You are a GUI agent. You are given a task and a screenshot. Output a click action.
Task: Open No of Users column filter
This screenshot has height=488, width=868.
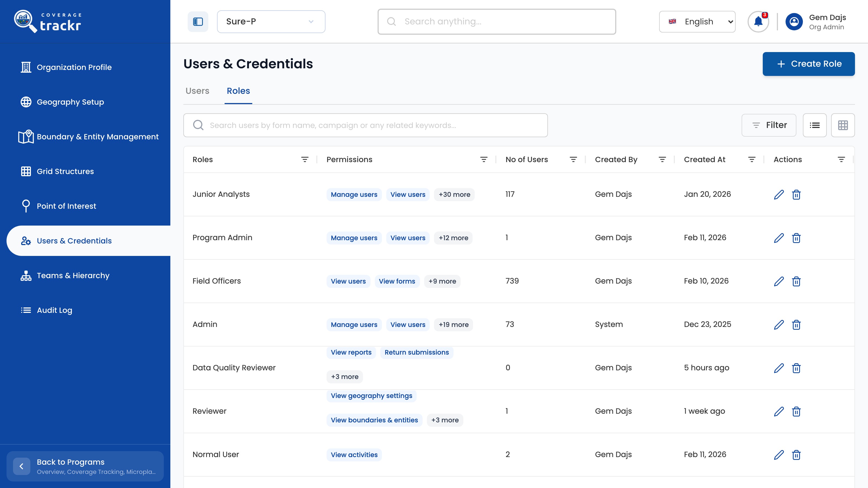(x=573, y=159)
